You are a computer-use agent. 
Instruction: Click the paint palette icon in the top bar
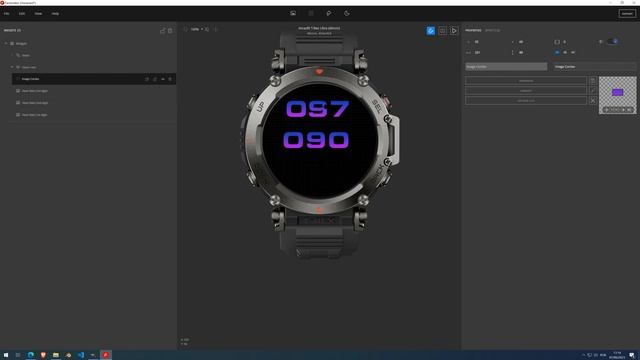click(x=329, y=13)
